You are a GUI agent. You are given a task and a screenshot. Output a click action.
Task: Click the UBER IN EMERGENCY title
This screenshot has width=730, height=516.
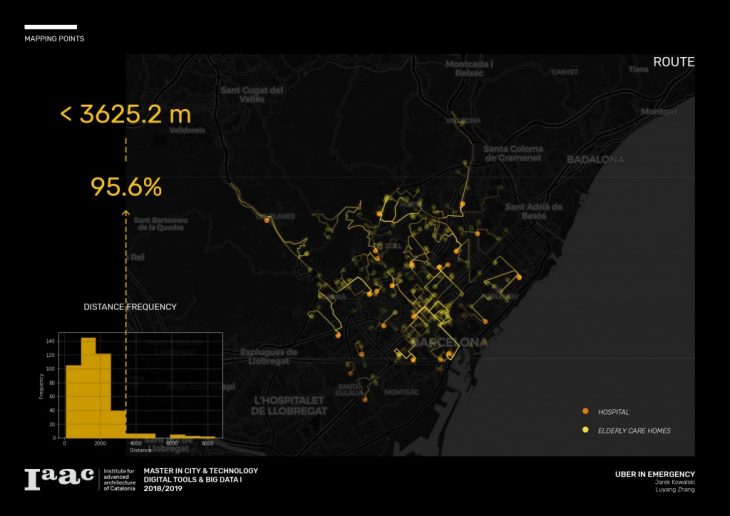[x=654, y=474]
